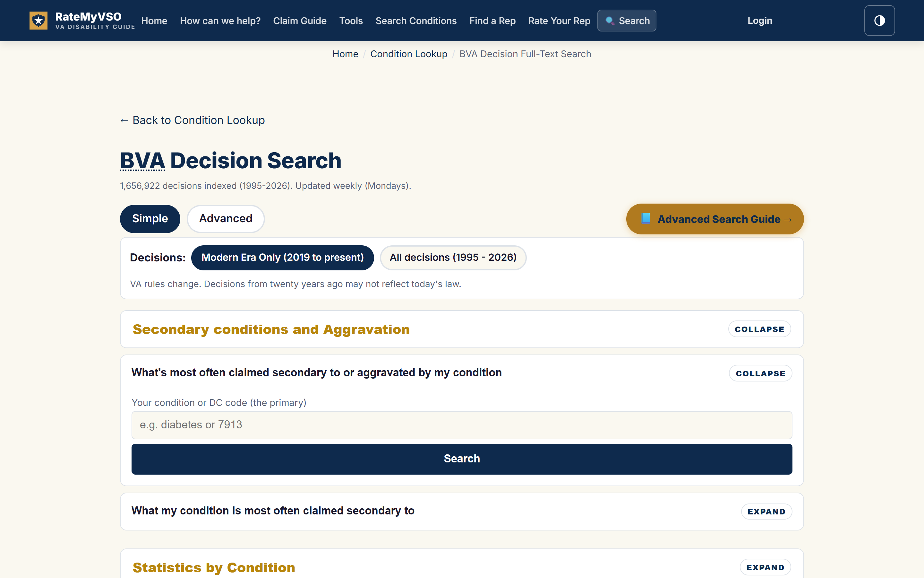Click the wide navy Search button
The image size is (924, 578).
pos(462,459)
